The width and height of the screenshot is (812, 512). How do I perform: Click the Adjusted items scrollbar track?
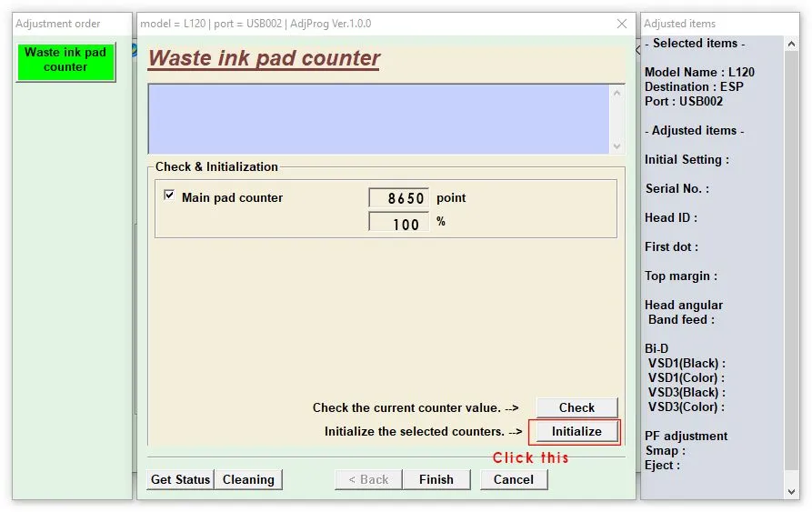(x=791, y=261)
